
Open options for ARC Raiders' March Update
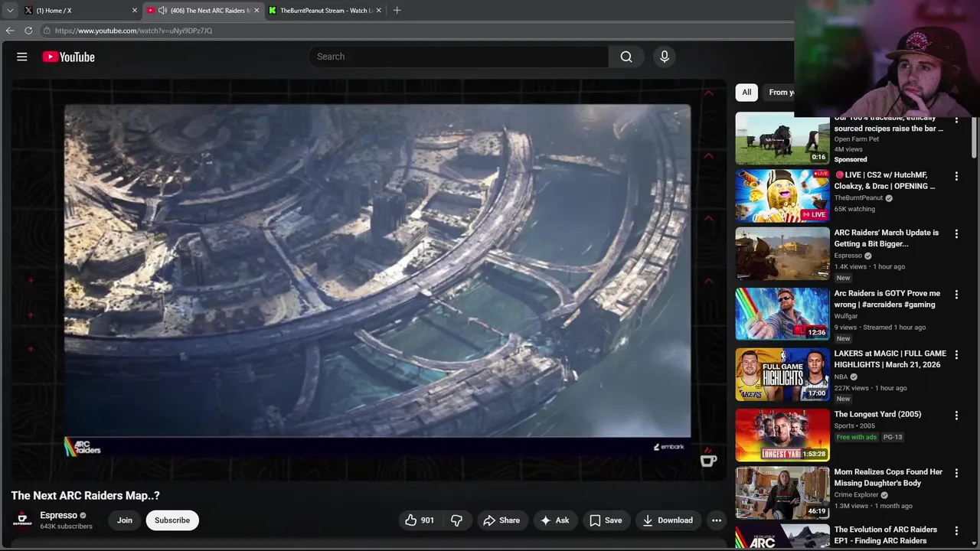tap(956, 233)
